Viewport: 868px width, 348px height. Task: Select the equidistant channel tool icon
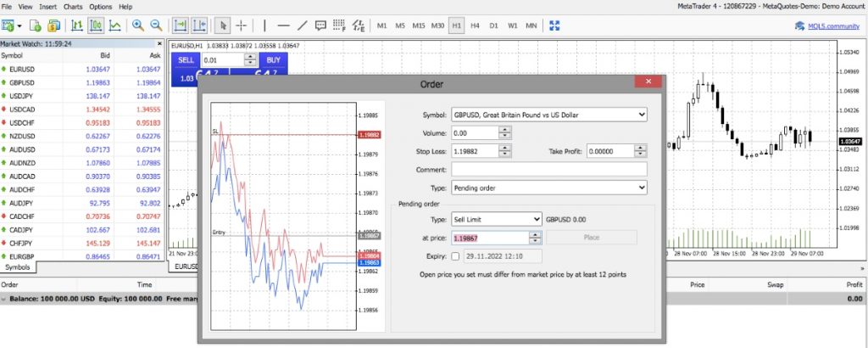tap(359, 25)
